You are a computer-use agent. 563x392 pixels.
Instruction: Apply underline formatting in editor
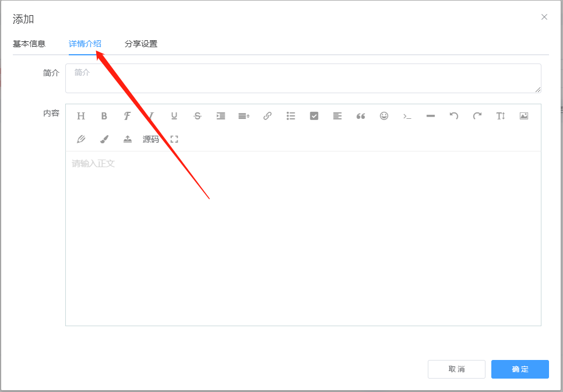coord(174,116)
